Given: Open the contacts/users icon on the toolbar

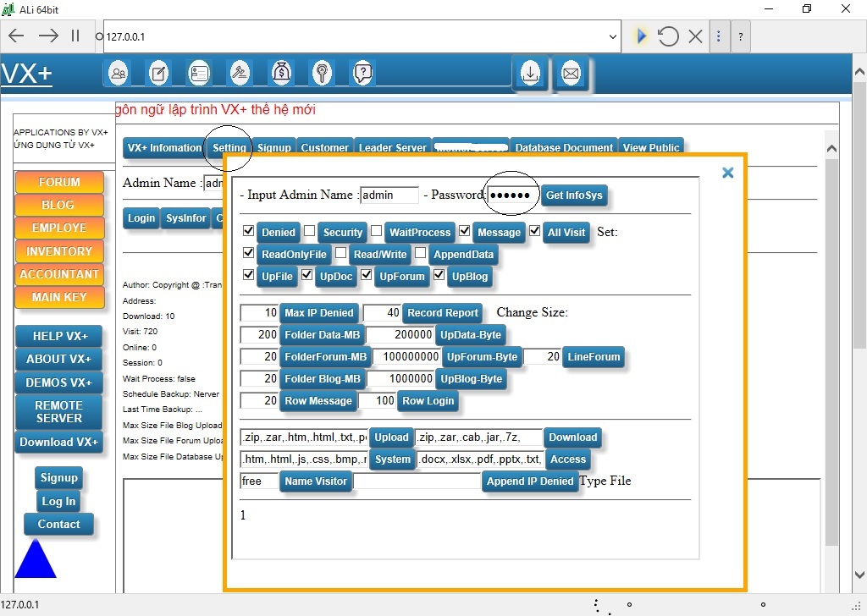Looking at the screenshot, I should (119, 73).
